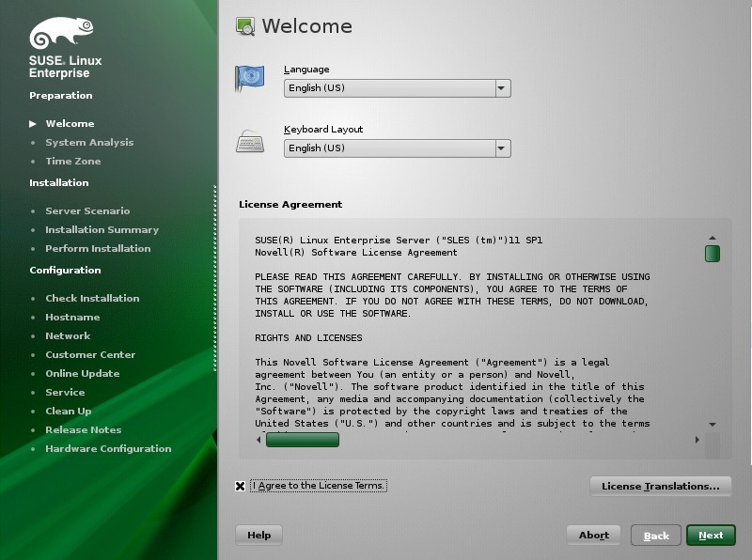752x560 pixels.
Task: Open License Translations dialog
Action: pyautogui.click(x=661, y=486)
